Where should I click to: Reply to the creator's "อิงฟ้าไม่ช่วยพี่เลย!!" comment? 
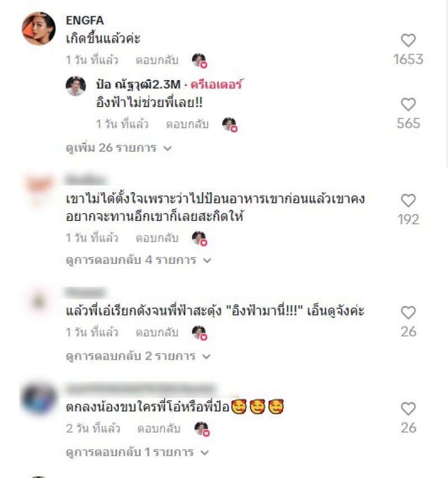pos(187,124)
